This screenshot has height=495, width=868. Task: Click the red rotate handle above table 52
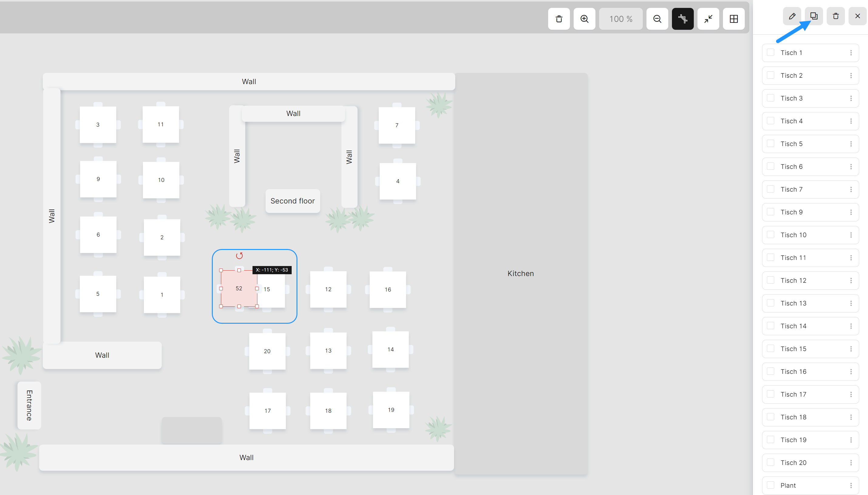coord(239,256)
